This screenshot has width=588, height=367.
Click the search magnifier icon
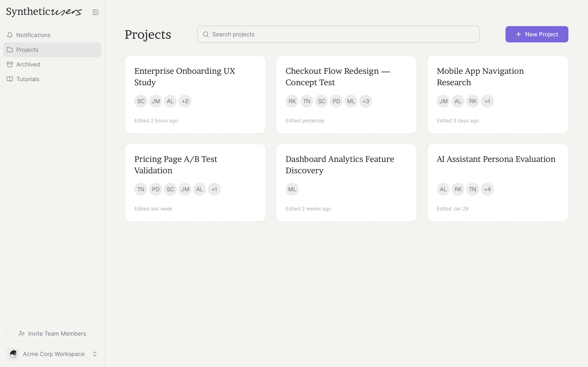tap(206, 34)
